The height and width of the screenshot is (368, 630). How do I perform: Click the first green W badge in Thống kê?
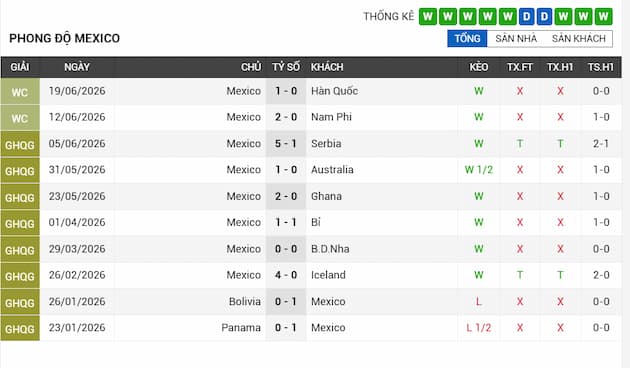(x=428, y=16)
